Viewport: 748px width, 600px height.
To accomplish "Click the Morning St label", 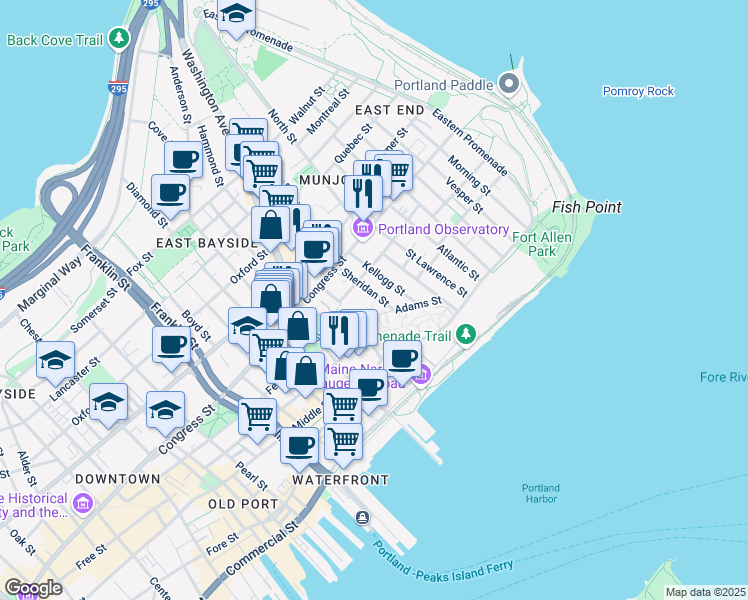I will pyautogui.click(x=468, y=176).
